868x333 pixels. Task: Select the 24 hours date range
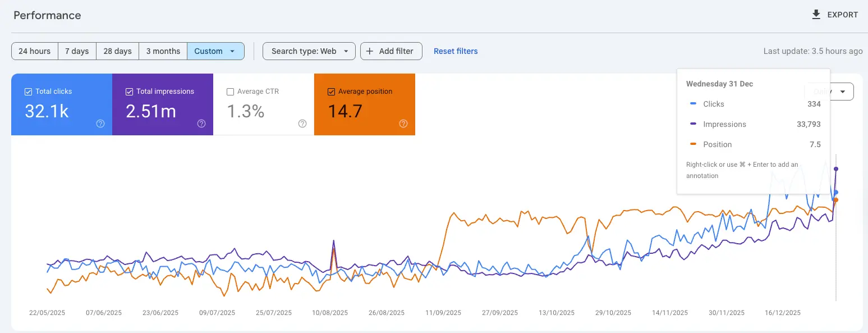(34, 51)
